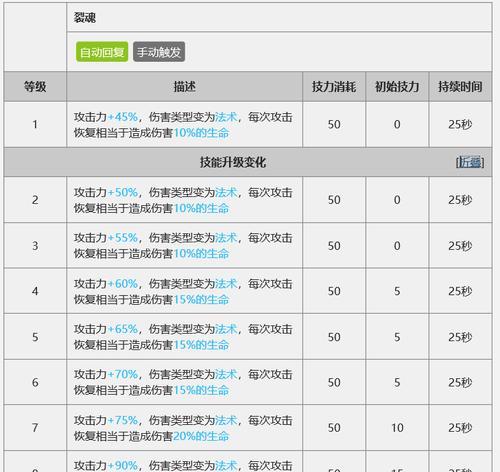This screenshot has height=472, width=500.
Task: Select the 等级 column header
Action: pyautogui.click(x=35, y=87)
